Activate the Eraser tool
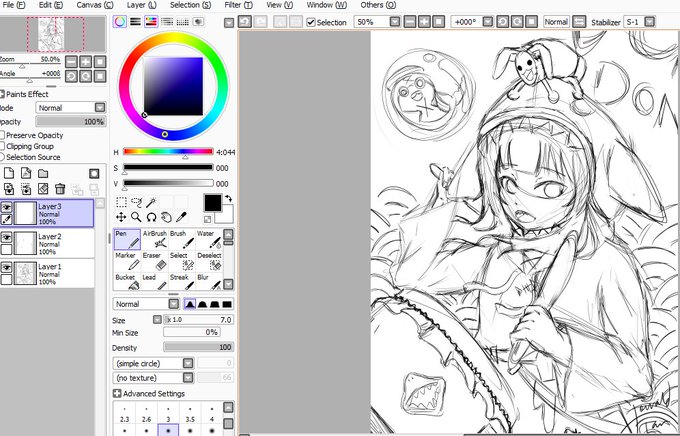Screen dimensions: 680x436 click(x=154, y=261)
